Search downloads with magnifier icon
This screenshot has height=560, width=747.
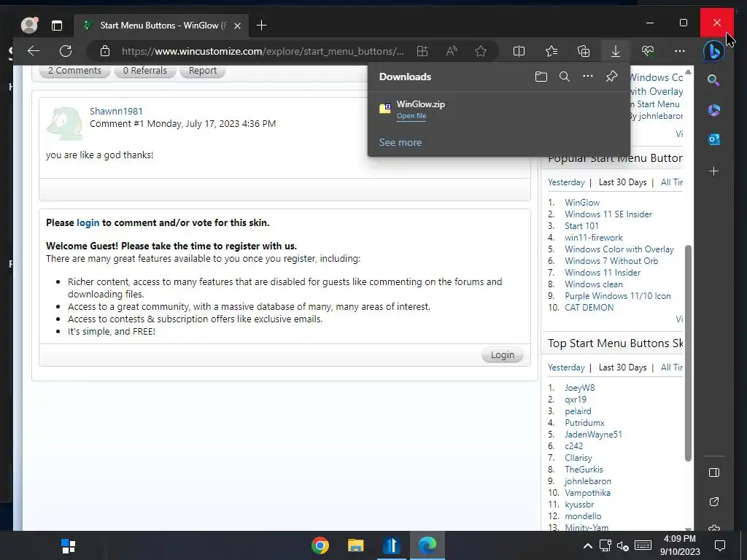[x=565, y=77]
